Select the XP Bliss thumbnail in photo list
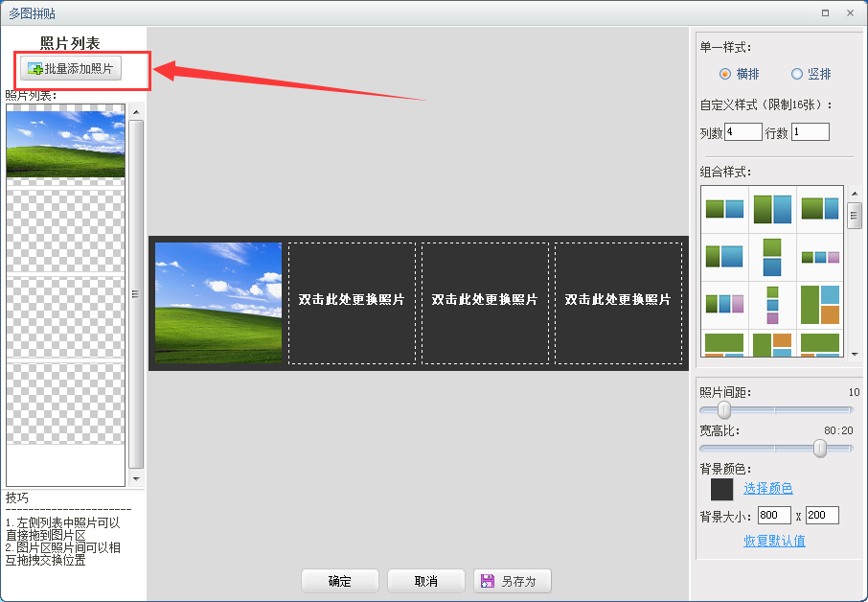Viewport: 868px width, 602px height. 65,142
